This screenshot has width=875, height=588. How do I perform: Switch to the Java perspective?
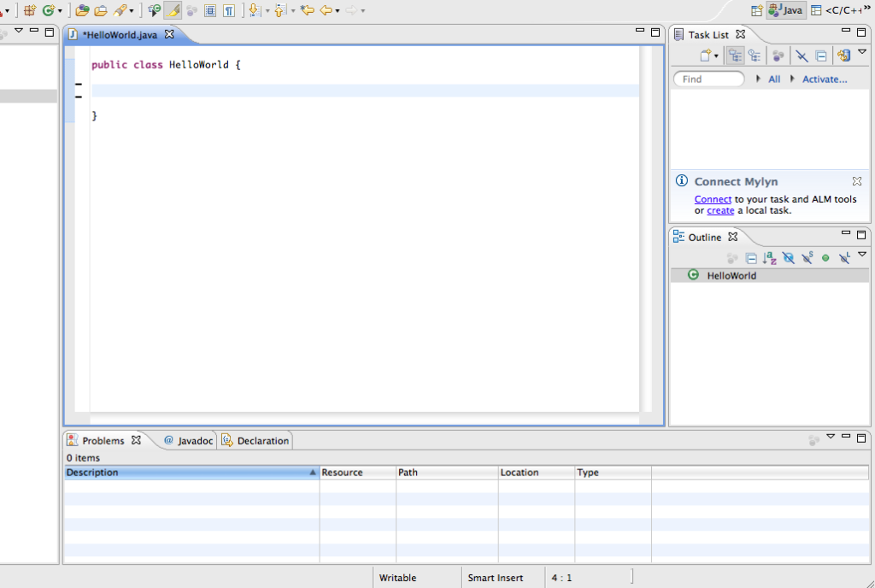click(786, 10)
